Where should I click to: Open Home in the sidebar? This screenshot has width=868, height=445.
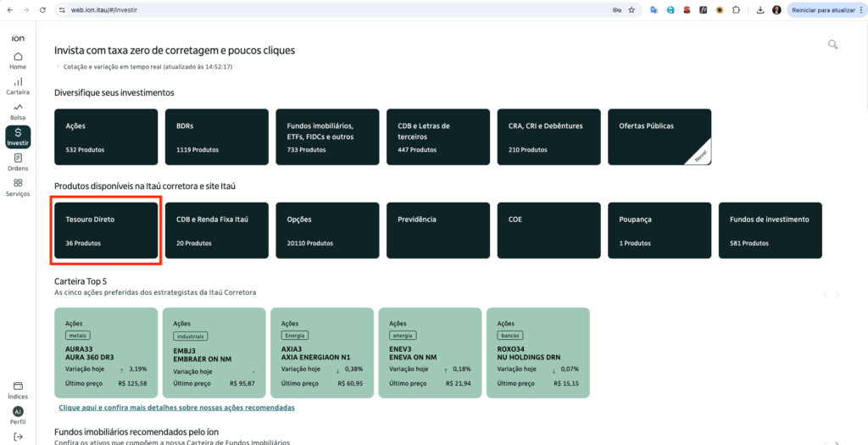[18, 60]
